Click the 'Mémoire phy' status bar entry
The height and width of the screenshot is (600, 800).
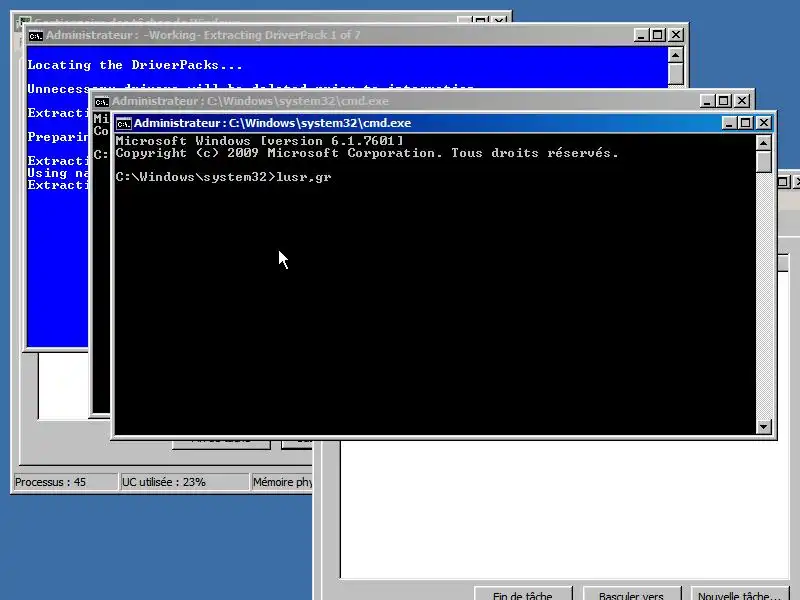(283, 482)
